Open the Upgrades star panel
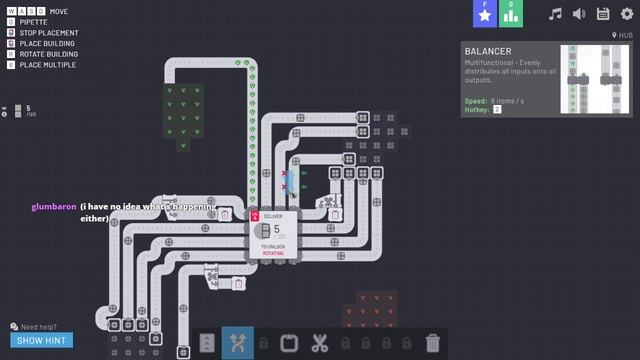The image size is (640, 360). (485, 13)
